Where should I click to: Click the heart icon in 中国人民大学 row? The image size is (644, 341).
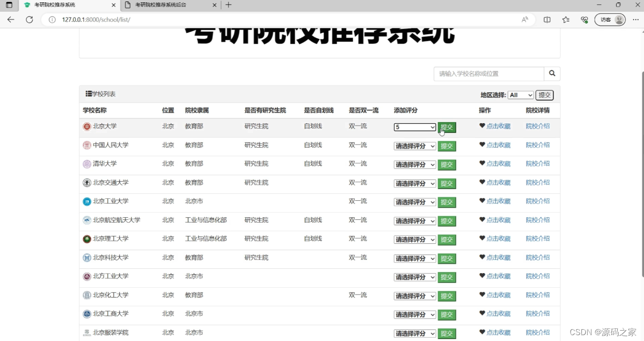point(482,145)
